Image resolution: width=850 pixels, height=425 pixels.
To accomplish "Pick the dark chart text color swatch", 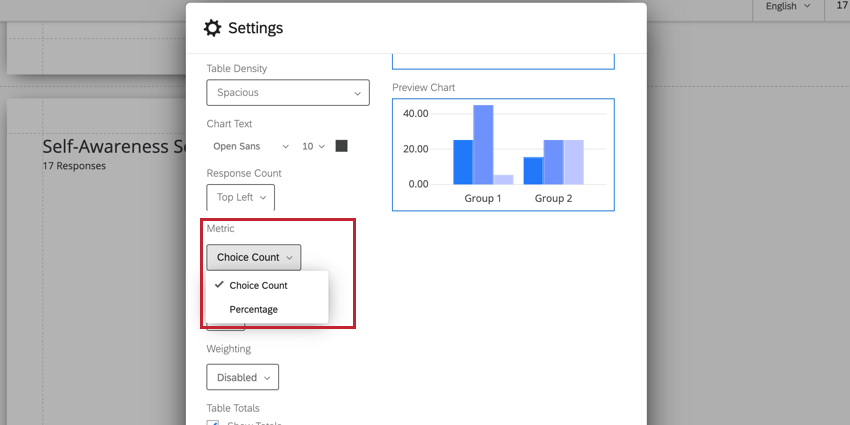I will 342,146.
